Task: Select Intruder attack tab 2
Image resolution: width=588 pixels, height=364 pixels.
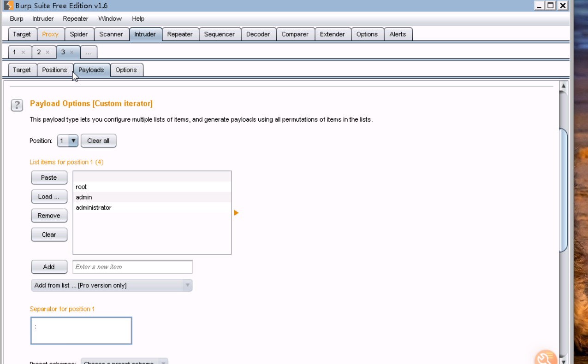Action: (39, 52)
